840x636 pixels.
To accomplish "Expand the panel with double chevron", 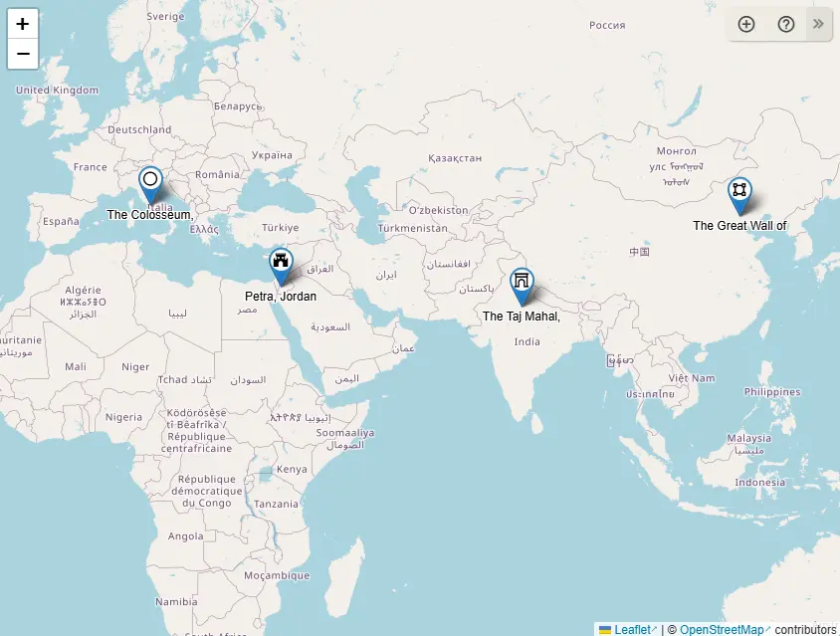I will coord(818,24).
